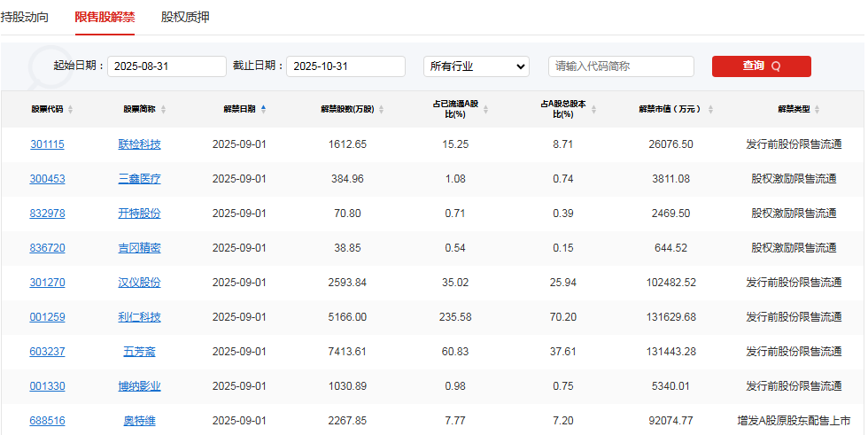Screen dimensions: 868x435
Task: Select 发行前股份限售流通 in 汉仪股份 row
Action: tap(794, 283)
